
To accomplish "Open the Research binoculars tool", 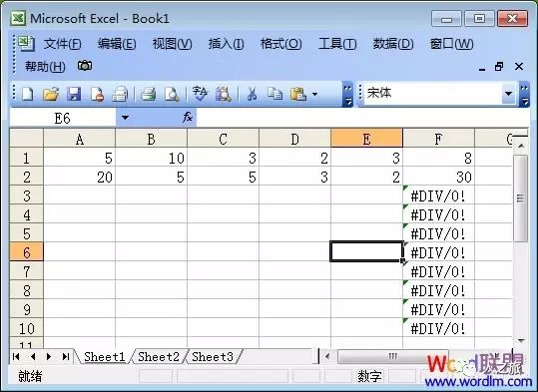I will coord(224,94).
